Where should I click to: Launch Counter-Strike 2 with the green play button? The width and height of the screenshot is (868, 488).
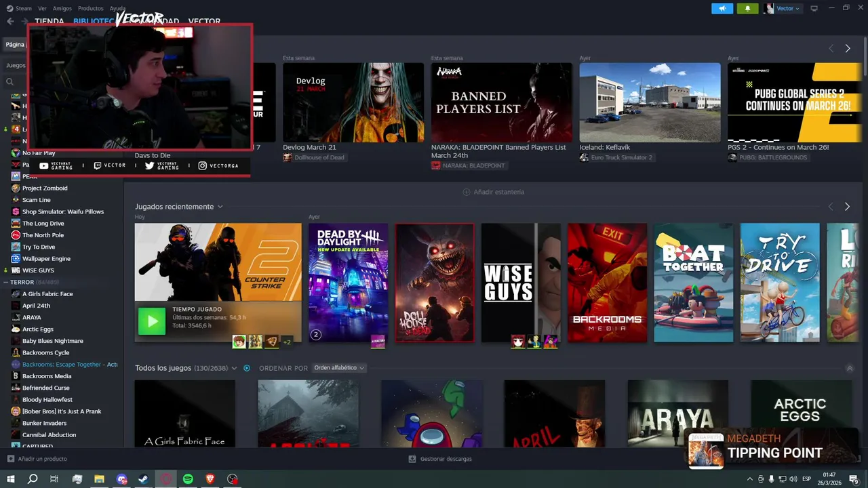pyautogui.click(x=151, y=321)
